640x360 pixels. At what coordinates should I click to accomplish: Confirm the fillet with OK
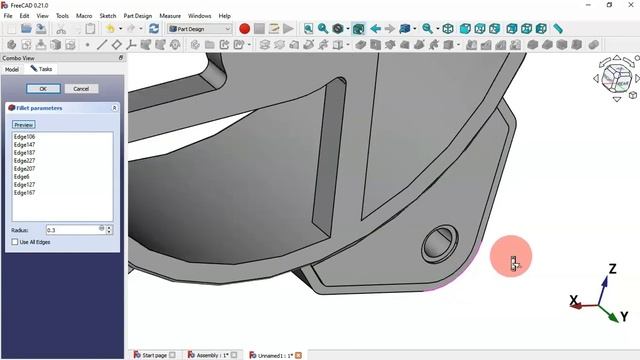tap(43, 89)
